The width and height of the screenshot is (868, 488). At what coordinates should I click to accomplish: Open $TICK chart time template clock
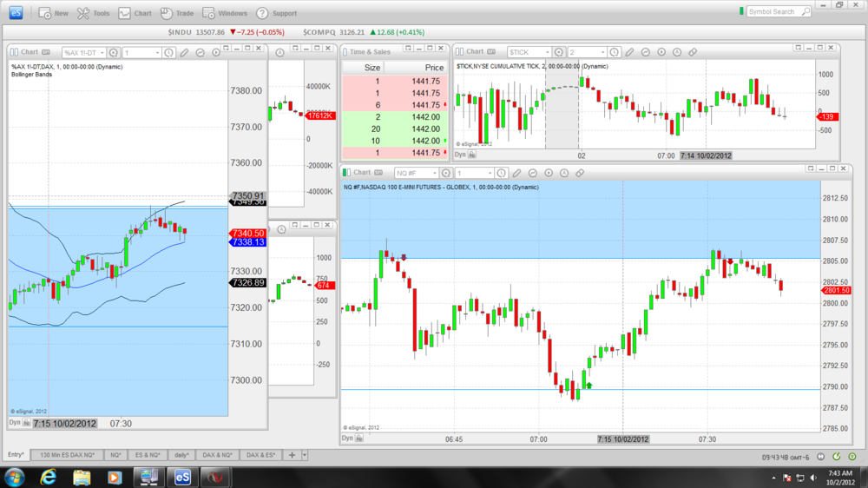[x=615, y=52]
